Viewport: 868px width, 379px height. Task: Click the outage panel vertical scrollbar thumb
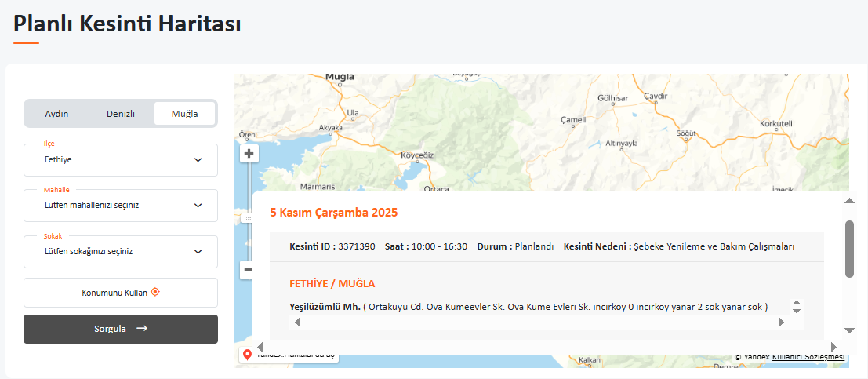(850, 249)
